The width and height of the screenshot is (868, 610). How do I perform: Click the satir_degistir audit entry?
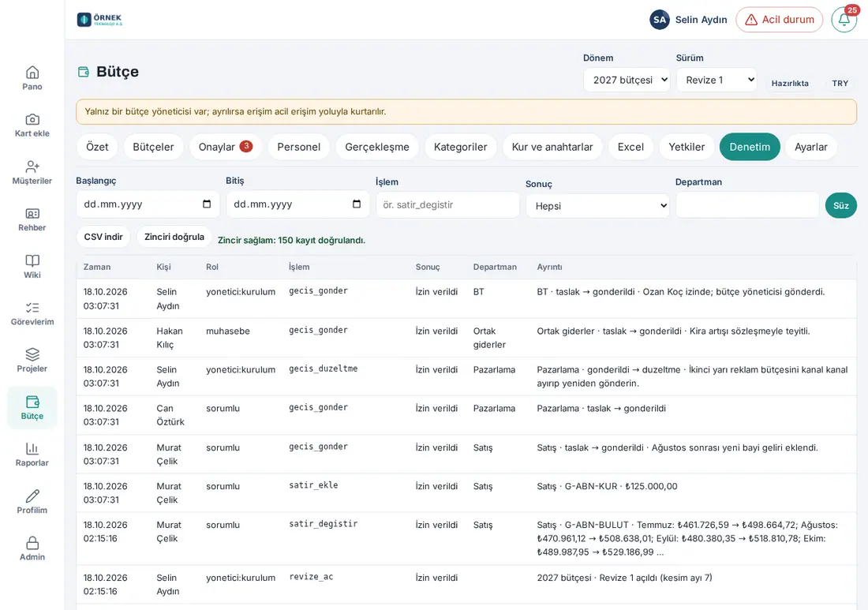[466, 539]
